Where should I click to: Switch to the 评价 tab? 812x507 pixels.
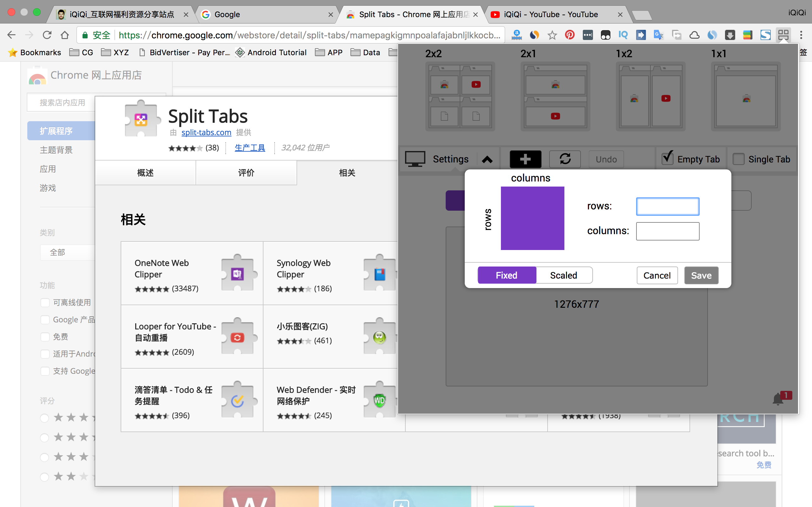click(246, 173)
